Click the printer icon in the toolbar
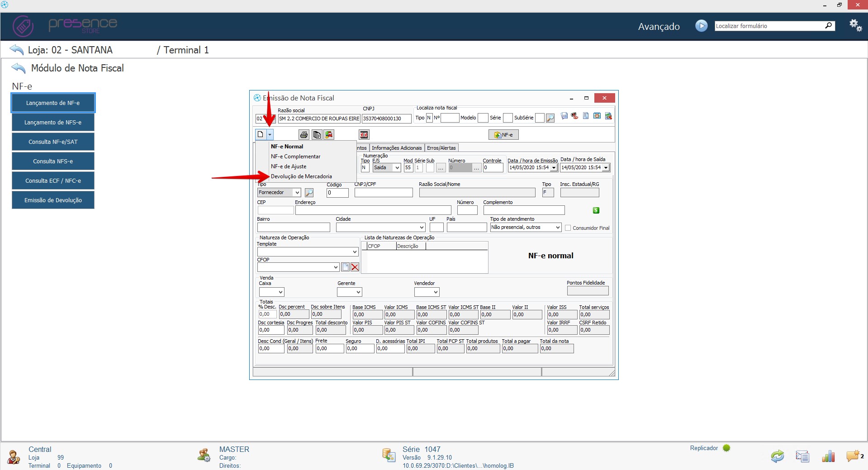The image size is (868, 470). (304, 135)
